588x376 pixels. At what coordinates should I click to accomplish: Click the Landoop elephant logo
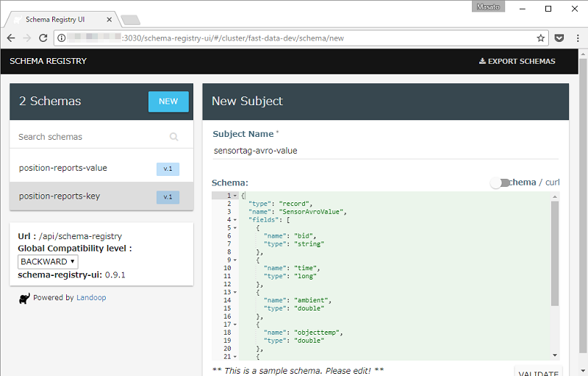click(x=24, y=298)
